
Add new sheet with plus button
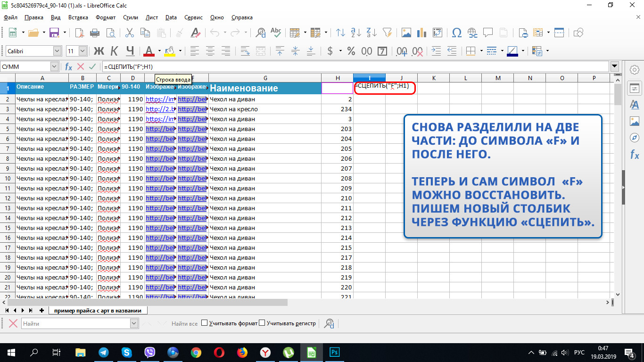(x=41, y=310)
